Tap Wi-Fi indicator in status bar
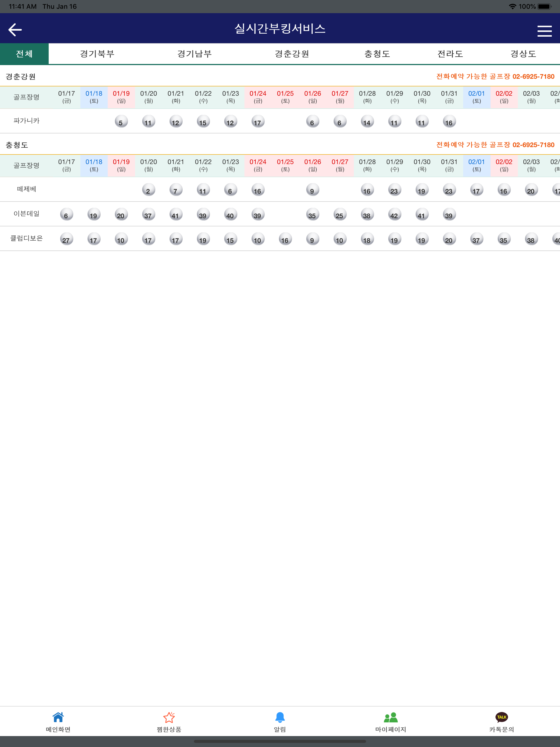 [512, 6]
